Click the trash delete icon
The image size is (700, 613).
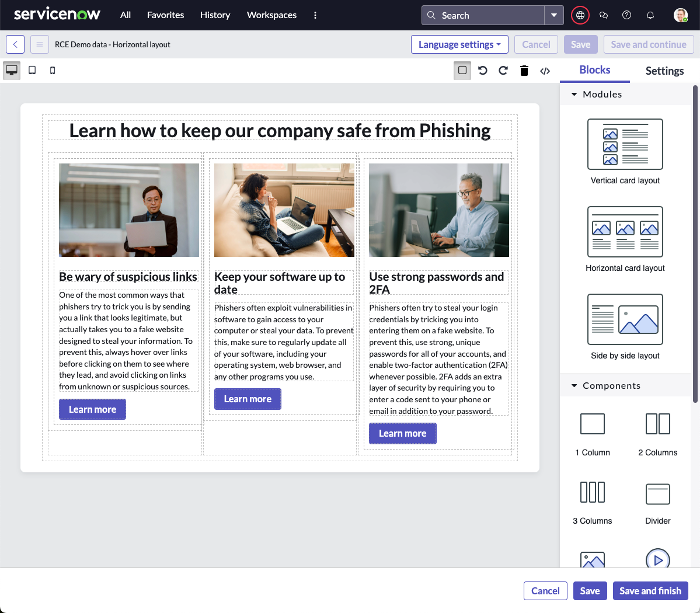[524, 71]
